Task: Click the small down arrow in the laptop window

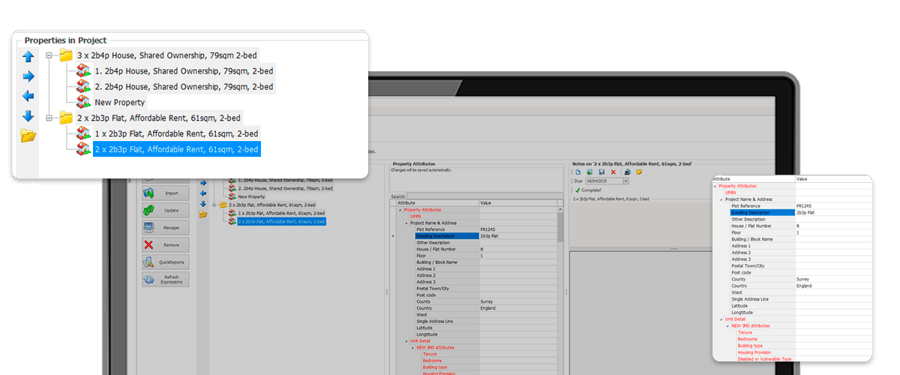Action: tap(203, 204)
